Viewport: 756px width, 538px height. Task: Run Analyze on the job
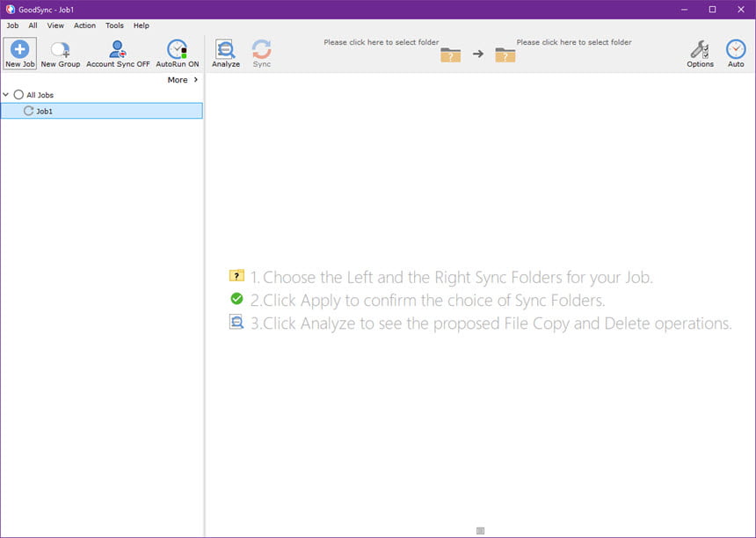tap(226, 53)
